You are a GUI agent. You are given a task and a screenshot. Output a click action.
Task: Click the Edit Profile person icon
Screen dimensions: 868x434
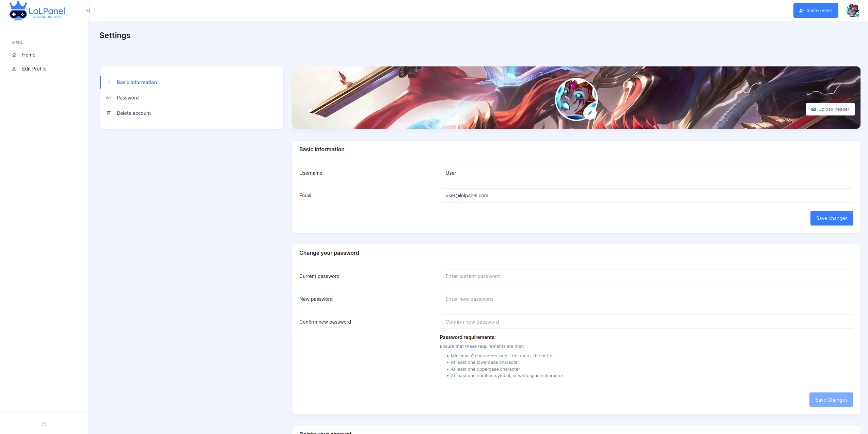coord(14,69)
